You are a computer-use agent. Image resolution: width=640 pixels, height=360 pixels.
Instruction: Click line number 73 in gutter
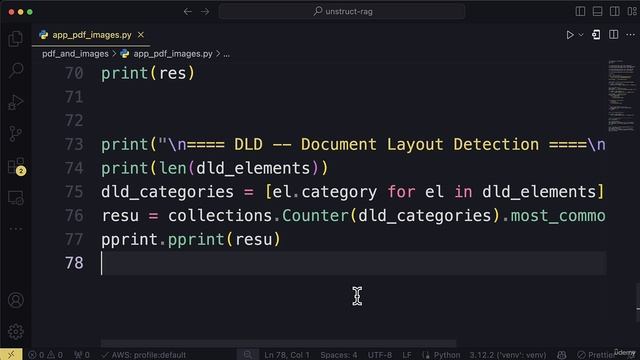pos(74,144)
